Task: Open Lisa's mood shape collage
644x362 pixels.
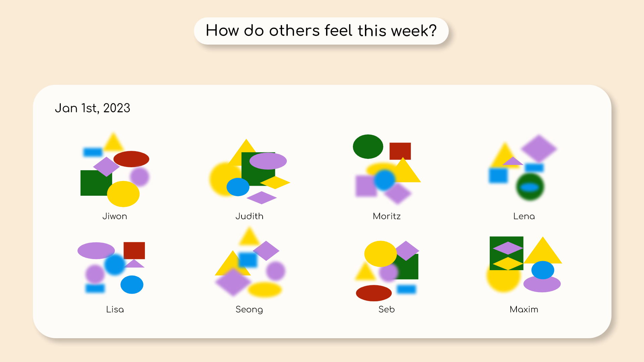Action: click(x=111, y=268)
